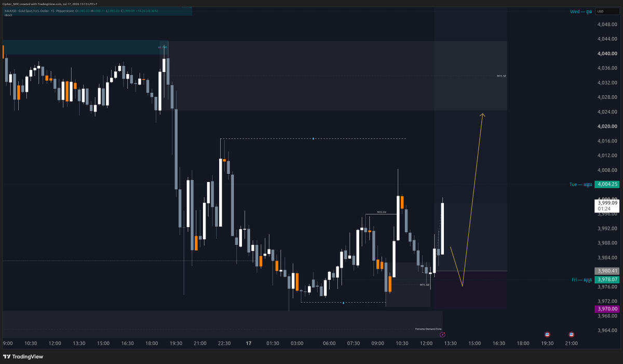Viewport: 623px width, 364px height.
Task: Click the M15.DZ zone label
Action: click(425, 285)
